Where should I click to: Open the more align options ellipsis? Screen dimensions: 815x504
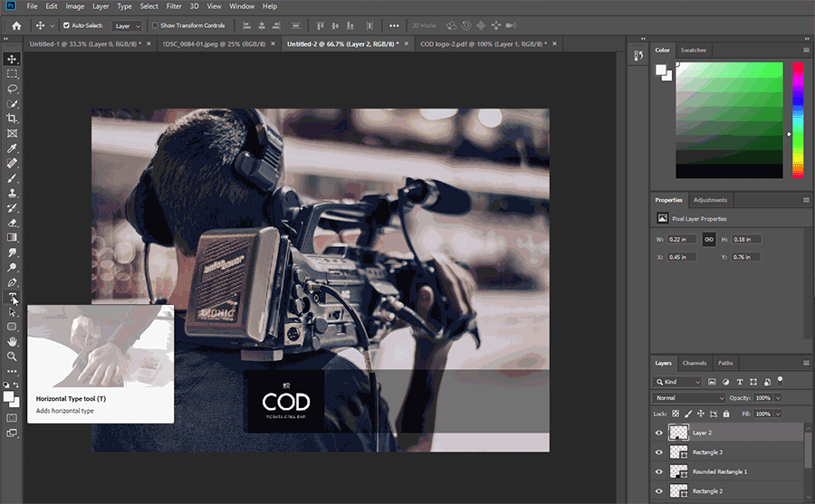click(395, 25)
